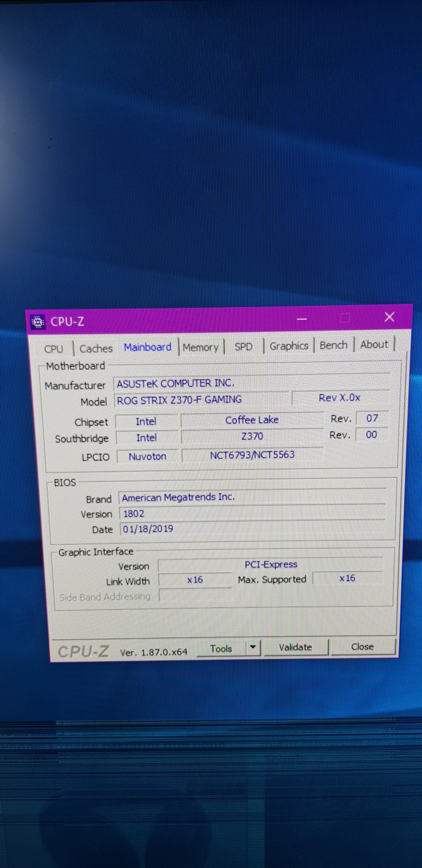422x868 pixels.
Task: Open the CPU tab
Action: tap(54, 349)
